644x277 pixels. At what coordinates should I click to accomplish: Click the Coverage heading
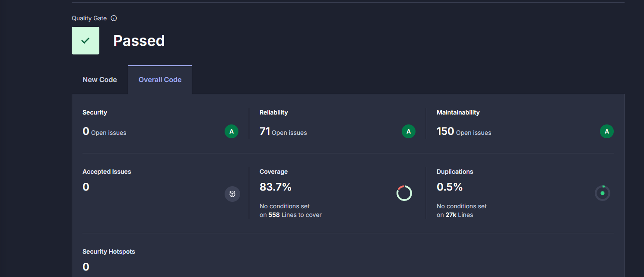tap(273, 172)
